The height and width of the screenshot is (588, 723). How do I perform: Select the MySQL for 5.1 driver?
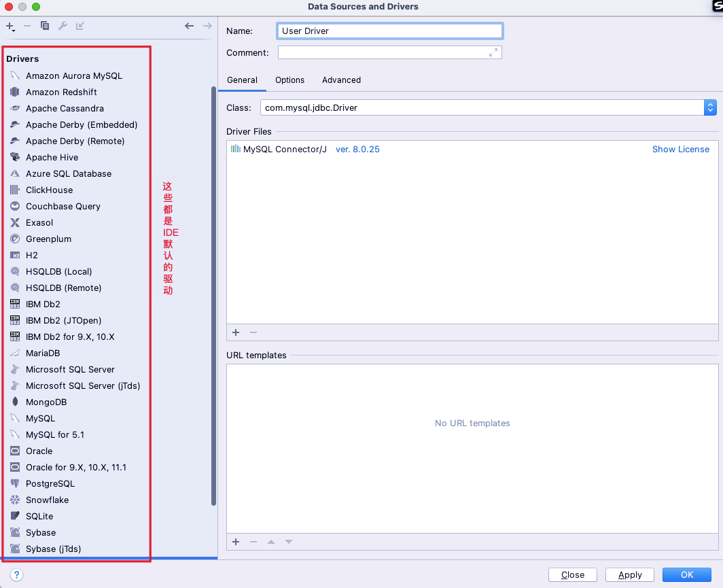click(x=55, y=435)
